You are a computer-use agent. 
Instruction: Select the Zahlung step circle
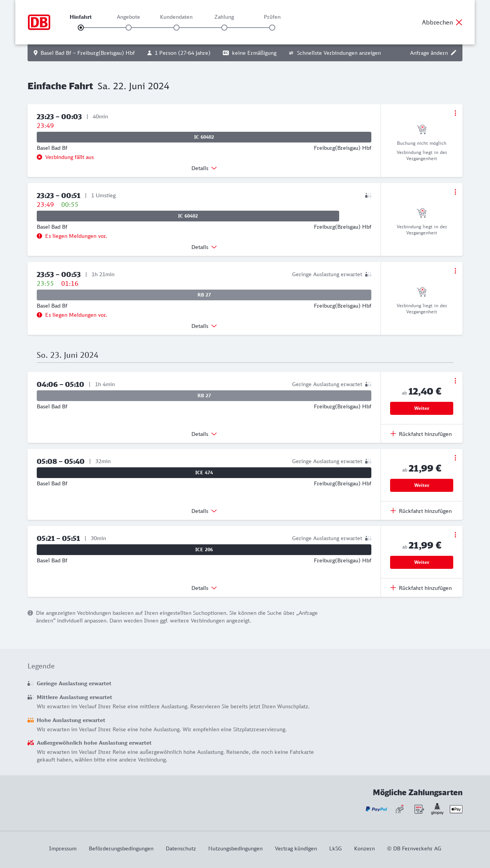tap(224, 28)
